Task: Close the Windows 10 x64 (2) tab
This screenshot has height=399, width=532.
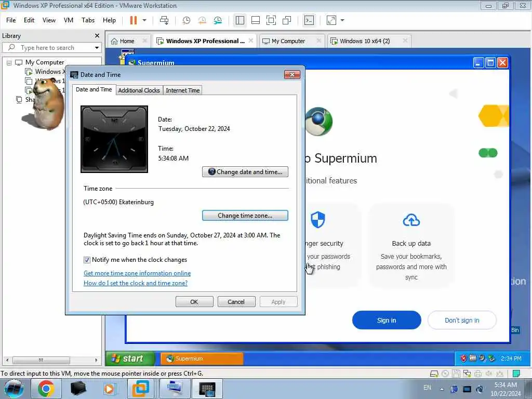Action: (405, 41)
